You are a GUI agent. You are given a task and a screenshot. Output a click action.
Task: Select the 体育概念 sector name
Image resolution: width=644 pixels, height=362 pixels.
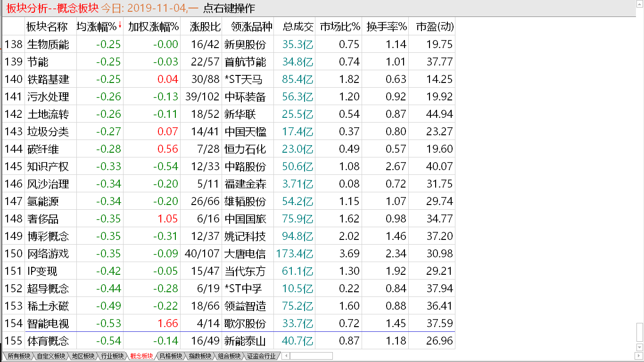(48, 341)
